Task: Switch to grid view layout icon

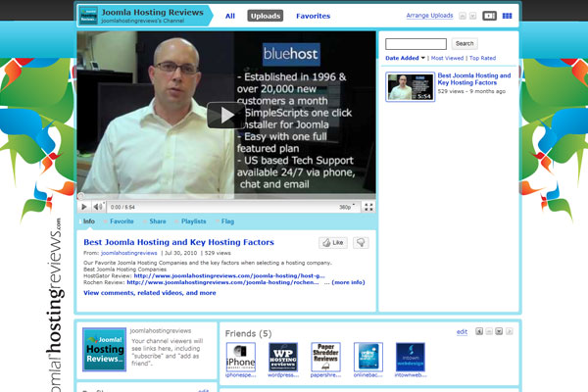Action: (x=507, y=16)
